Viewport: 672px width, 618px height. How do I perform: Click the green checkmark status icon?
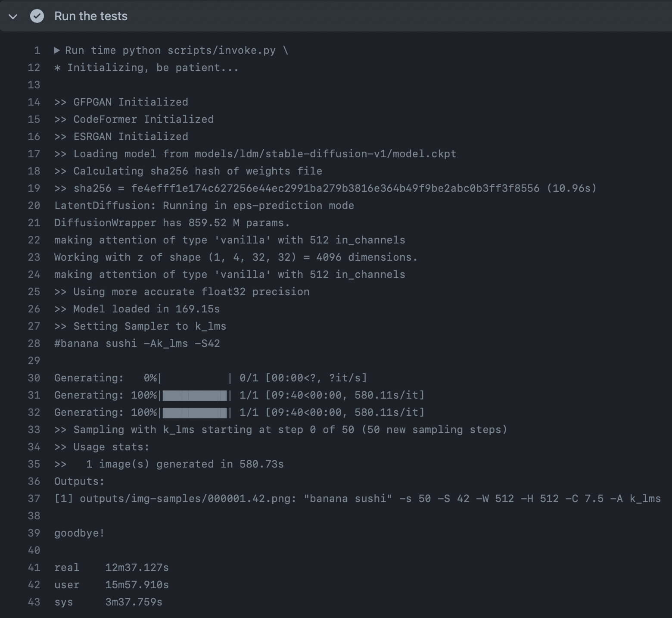37,16
